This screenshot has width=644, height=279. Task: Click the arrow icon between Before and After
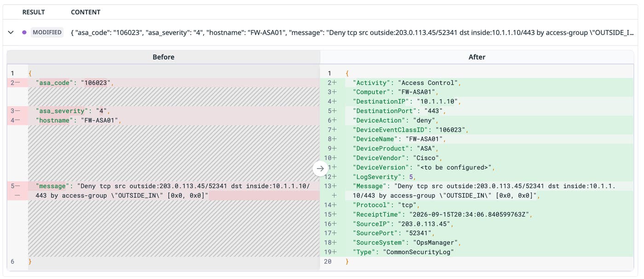(x=320, y=169)
